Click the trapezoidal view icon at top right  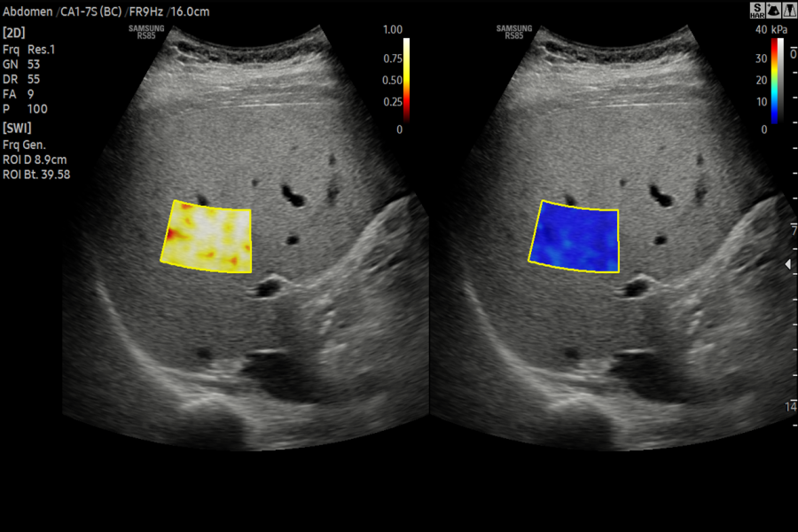(x=787, y=11)
